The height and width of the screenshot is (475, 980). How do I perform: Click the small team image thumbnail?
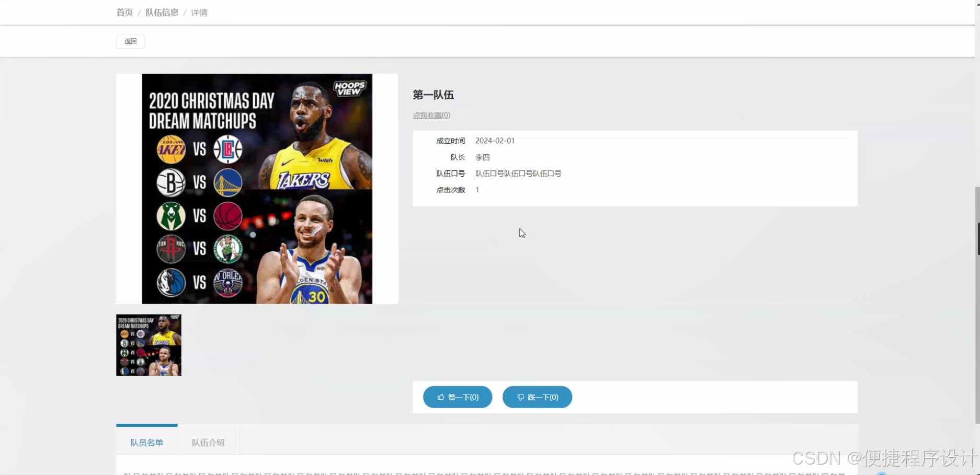click(149, 345)
